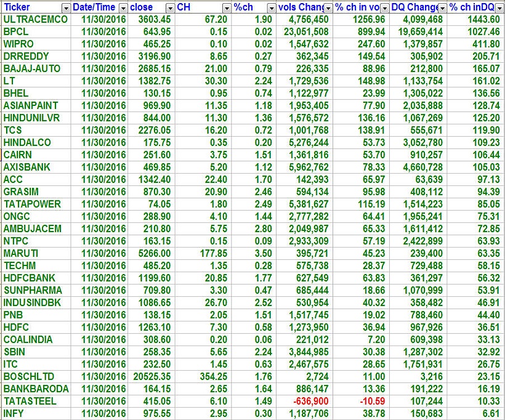Click the TATASTEEL ticker cell
The width and height of the screenshot is (505, 420).
[30, 401]
